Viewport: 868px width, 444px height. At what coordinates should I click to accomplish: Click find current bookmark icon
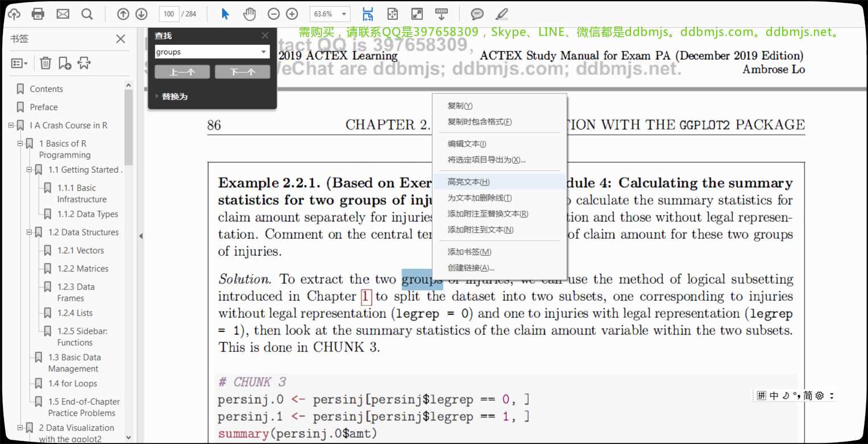(84, 63)
